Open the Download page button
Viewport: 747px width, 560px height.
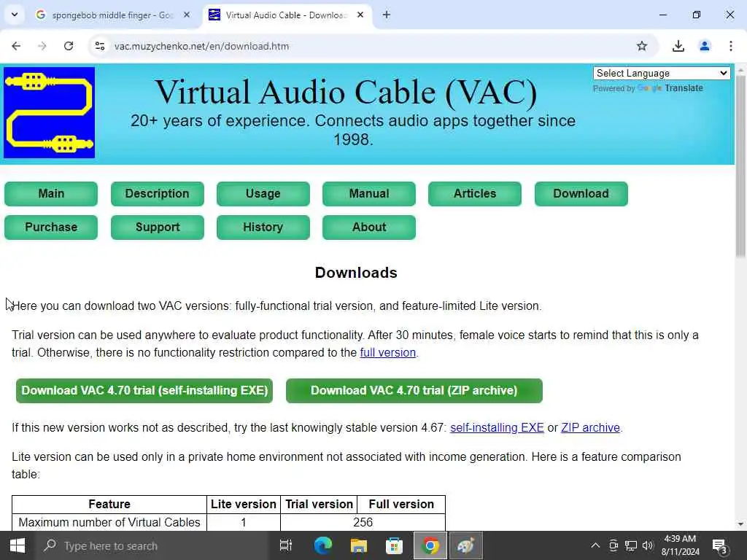(x=581, y=194)
